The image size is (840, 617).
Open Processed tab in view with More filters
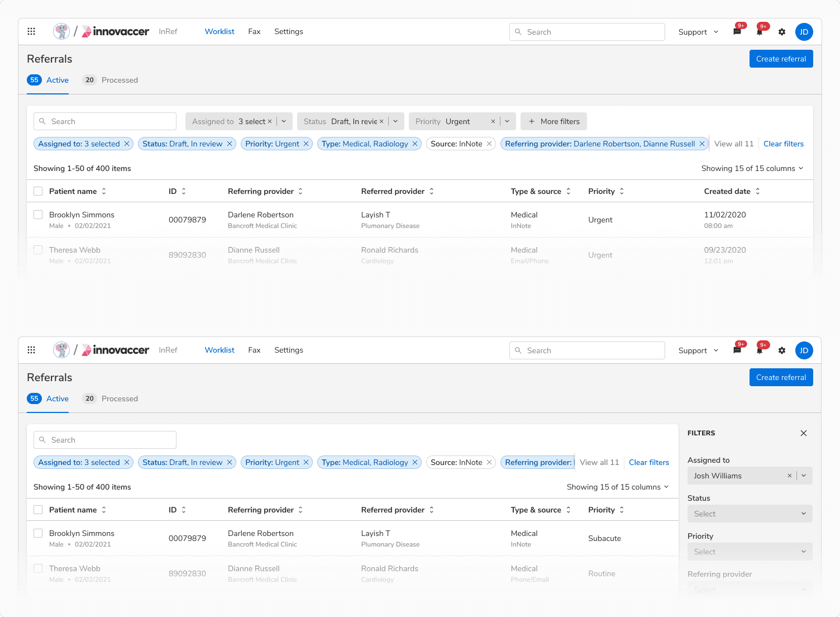[119, 80]
